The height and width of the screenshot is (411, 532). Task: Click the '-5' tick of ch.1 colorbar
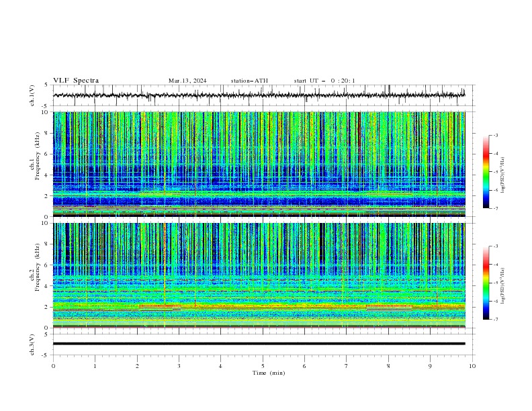(496, 172)
